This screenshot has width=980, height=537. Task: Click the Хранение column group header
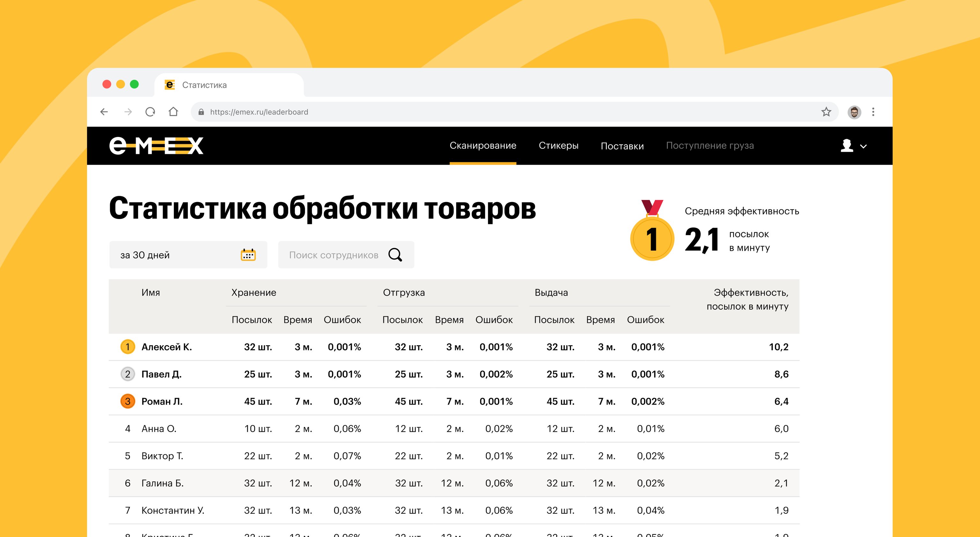(254, 292)
